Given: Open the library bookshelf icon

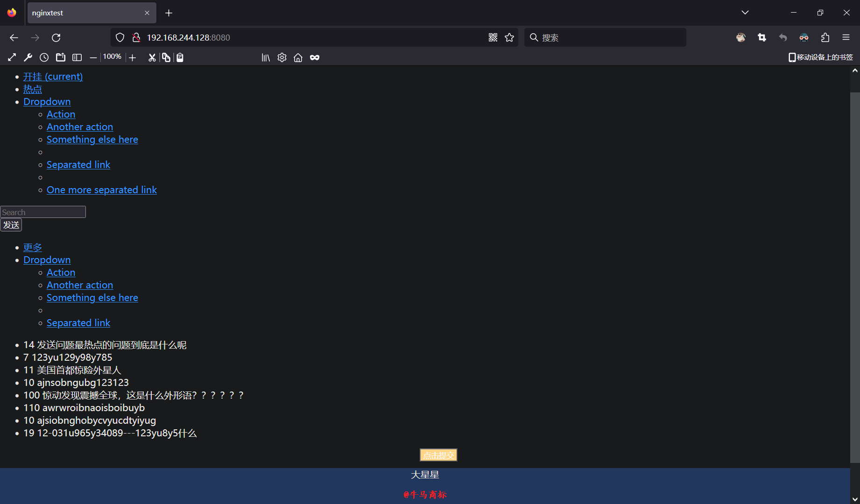Looking at the screenshot, I should click(266, 57).
